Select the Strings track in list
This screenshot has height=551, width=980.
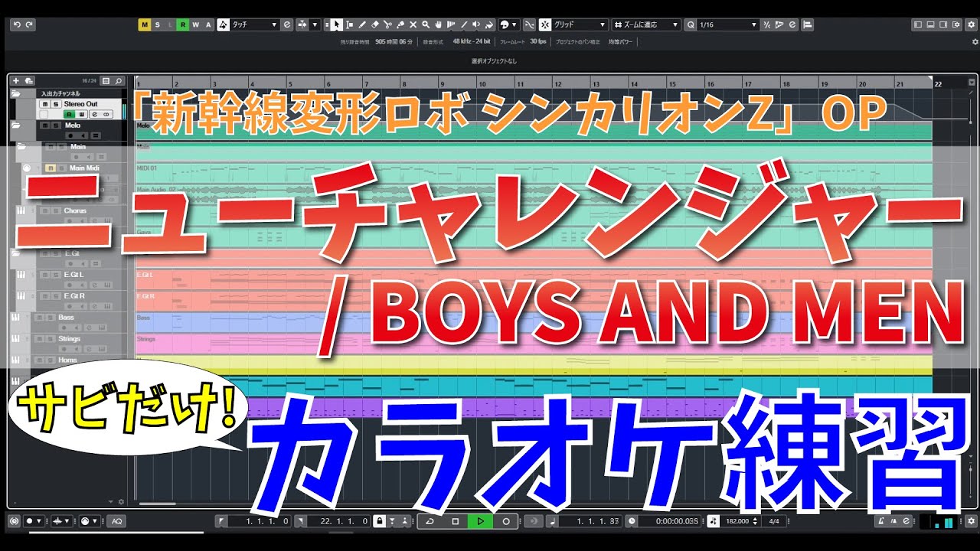[69, 338]
